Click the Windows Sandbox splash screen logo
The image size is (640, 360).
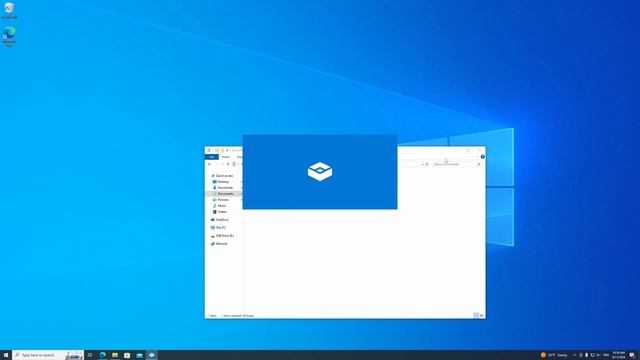[320, 171]
